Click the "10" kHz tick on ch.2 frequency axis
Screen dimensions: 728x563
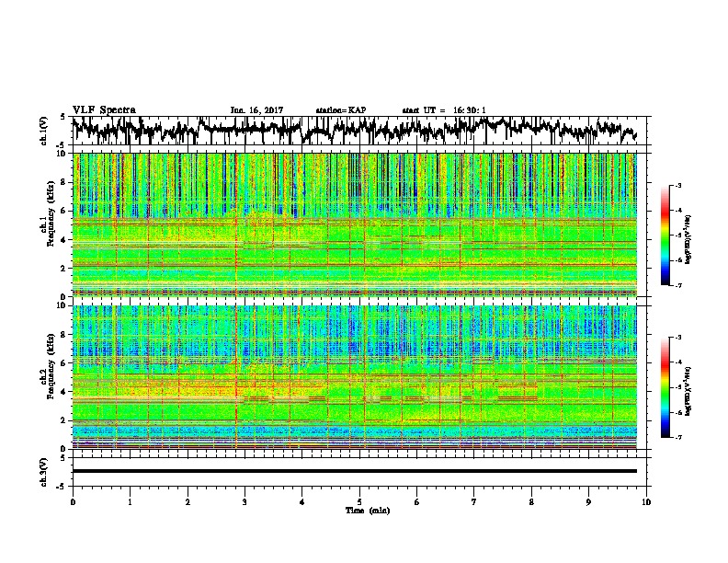pyautogui.click(x=63, y=305)
